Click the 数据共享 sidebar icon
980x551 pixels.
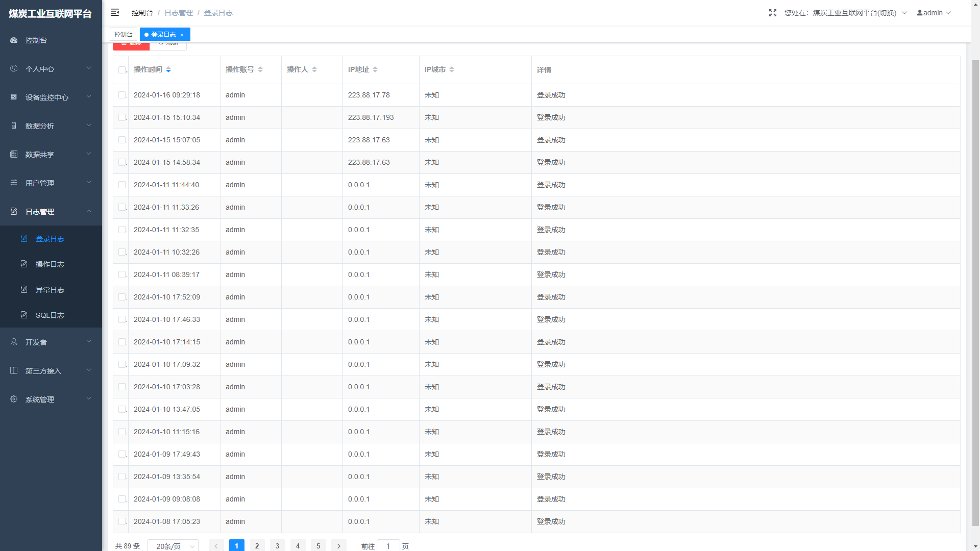(14, 154)
